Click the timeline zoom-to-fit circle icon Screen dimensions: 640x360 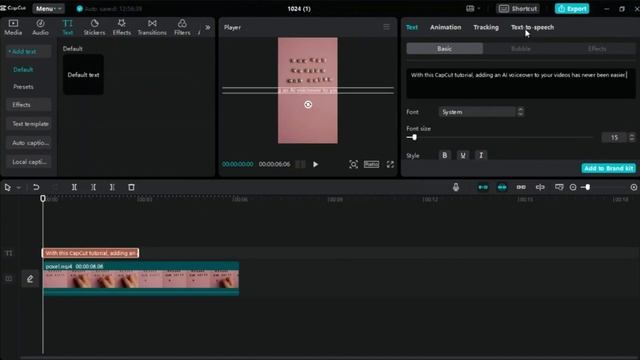[x=633, y=187]
